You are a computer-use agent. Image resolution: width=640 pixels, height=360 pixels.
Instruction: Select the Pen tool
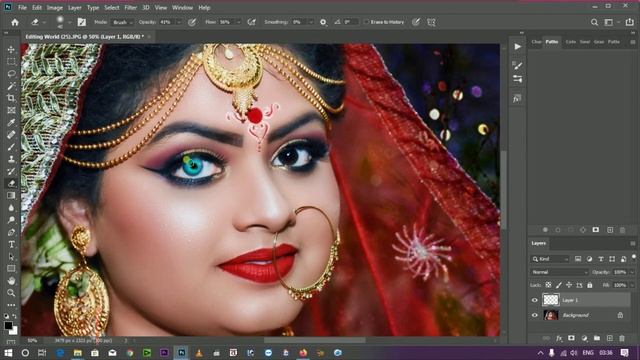[11, 232]
